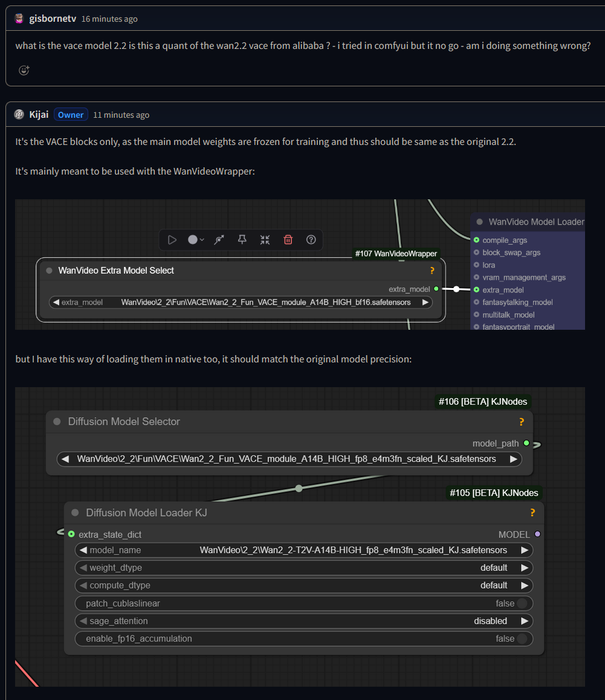This screenshot has width=605, height=700.
Task: Click '11 minutes ago' timestamp
Action: (x=121, y=115)
